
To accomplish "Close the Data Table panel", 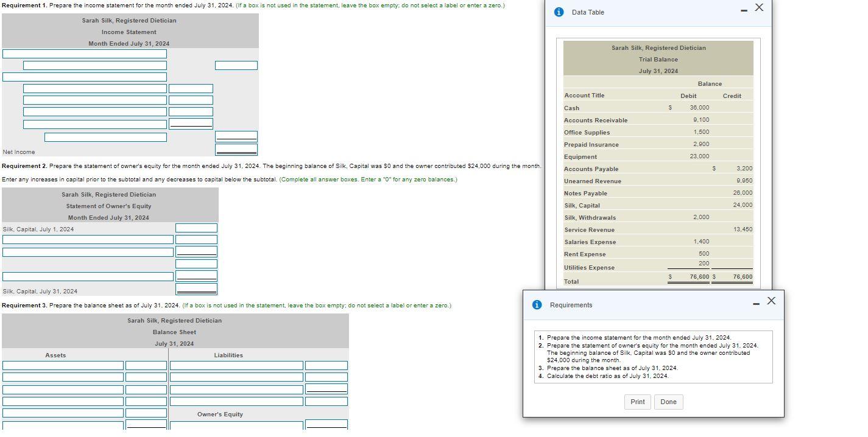I will [x=758, y=8].
